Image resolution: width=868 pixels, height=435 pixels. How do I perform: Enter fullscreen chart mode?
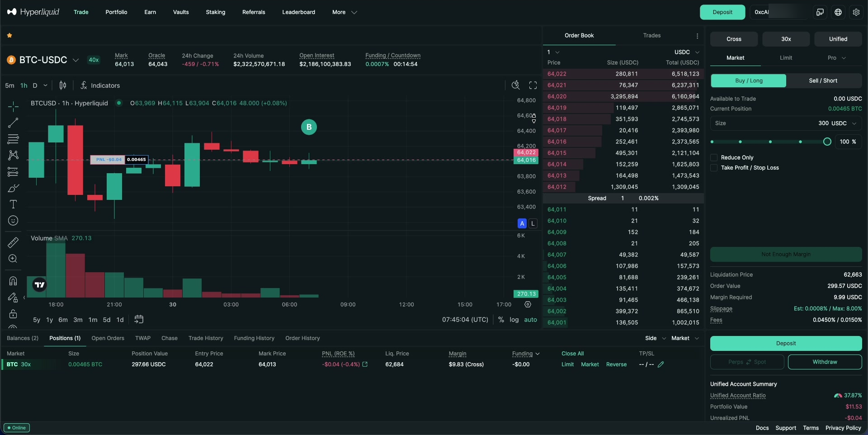(x=533, y=85)
